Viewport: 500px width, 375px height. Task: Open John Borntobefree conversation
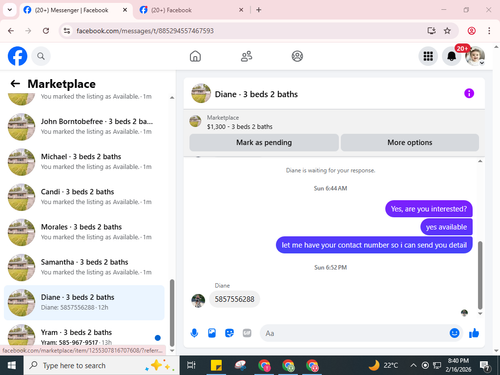click(x=84, y=127)
